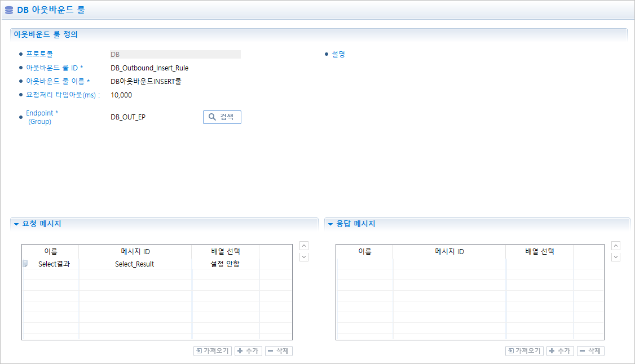Move request message up with the up arrow

click(304, 246)
